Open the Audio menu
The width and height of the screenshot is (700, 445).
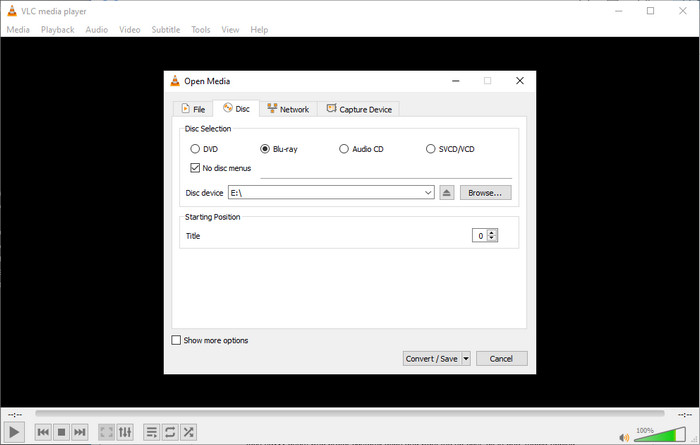96,29
